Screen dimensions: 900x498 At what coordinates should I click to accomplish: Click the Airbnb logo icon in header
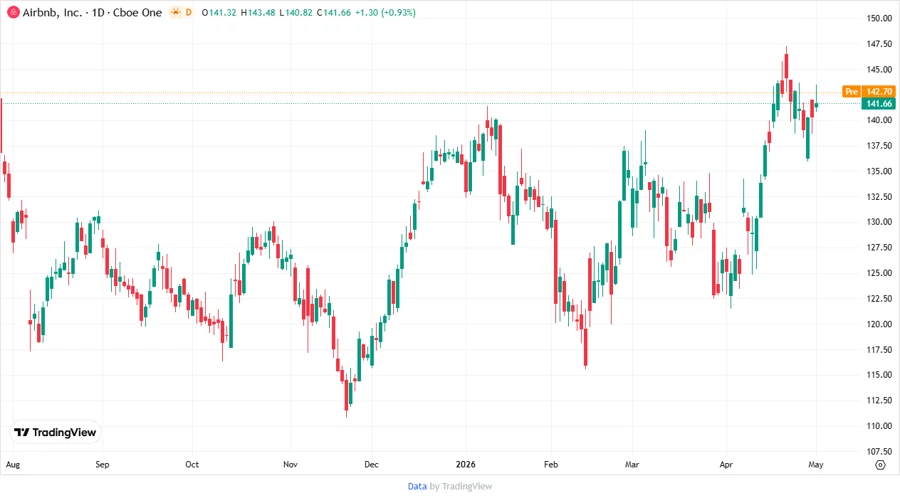click(x=13, y=12)
